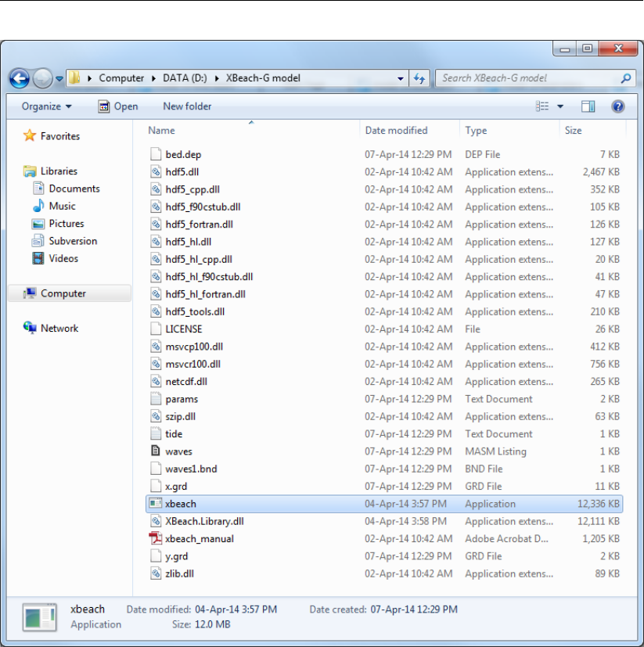Select the waves1.bnd file icon
Screen dimensions: 644x647
click(x=156, y=469)
